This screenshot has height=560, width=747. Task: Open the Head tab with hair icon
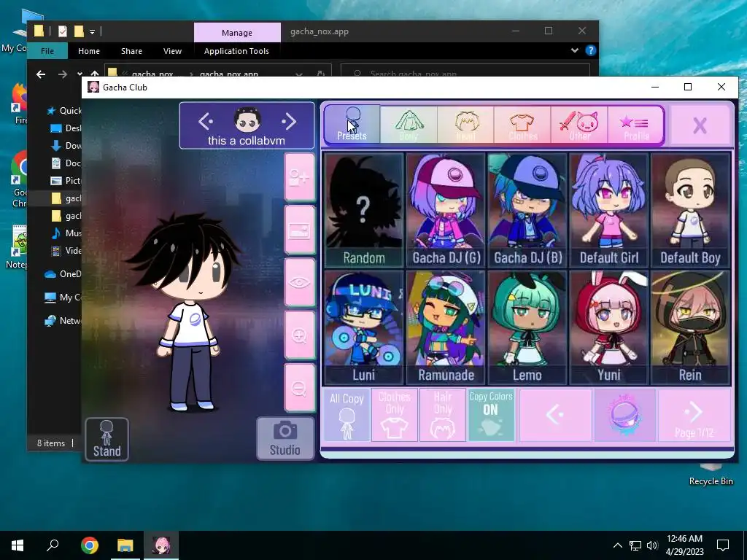pyautogui.click(x=465, y=124)
